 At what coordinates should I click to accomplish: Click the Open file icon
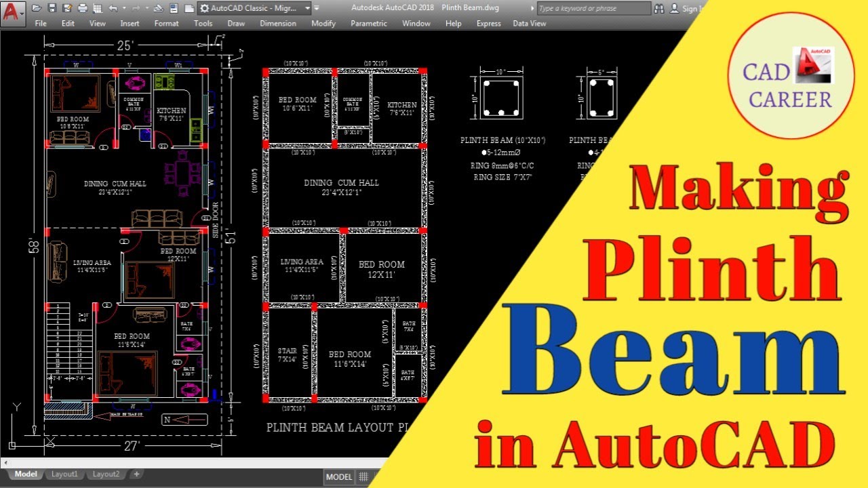(x=36, y=8)
